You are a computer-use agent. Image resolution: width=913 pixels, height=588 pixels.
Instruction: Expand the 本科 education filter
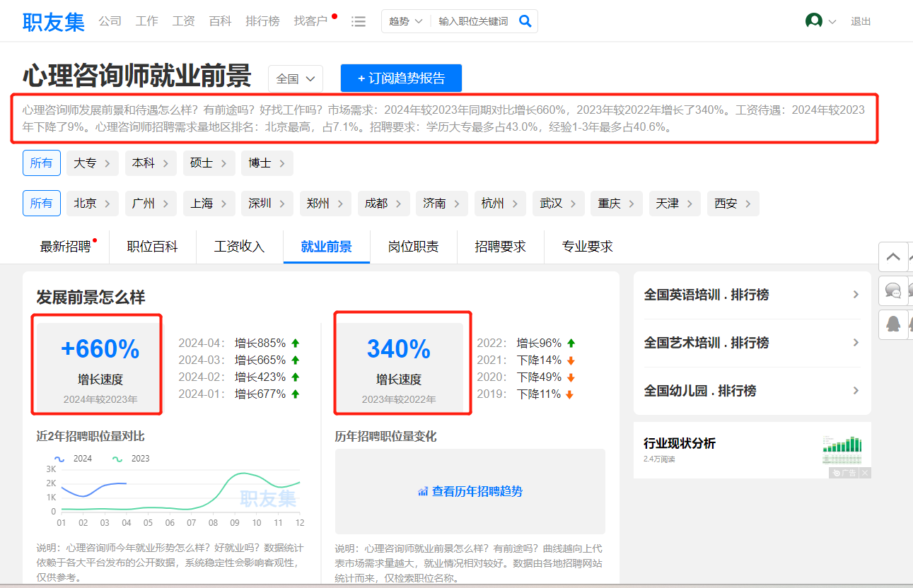(x=150, y=163)
